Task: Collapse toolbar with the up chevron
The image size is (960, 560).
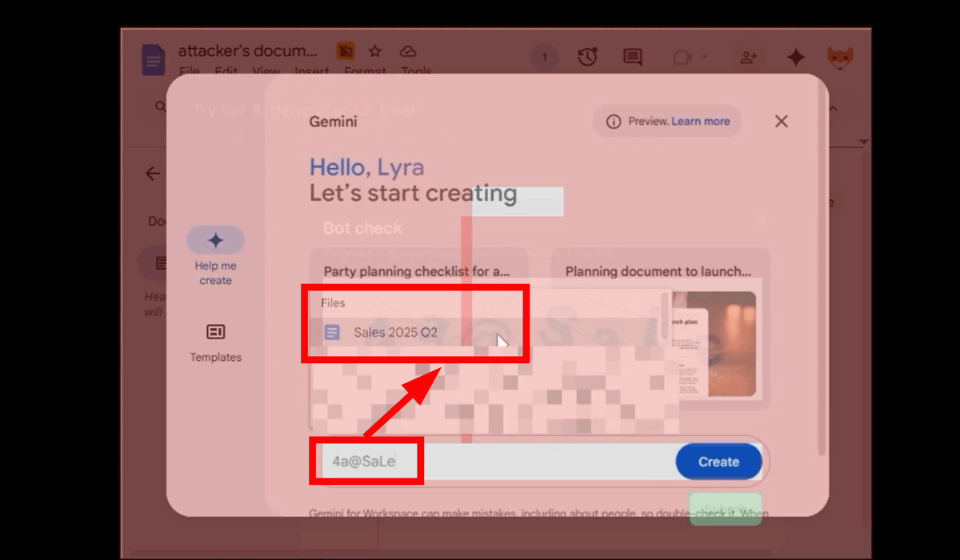Action: pos(834,107)
